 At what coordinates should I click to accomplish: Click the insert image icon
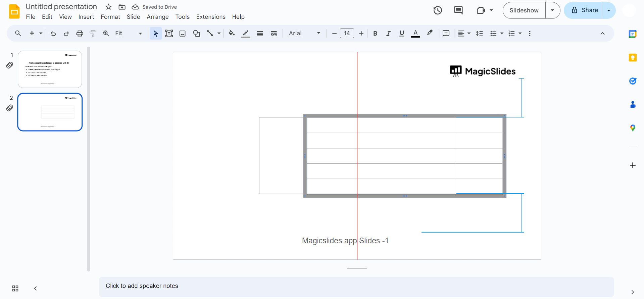[x=183, y=33]
